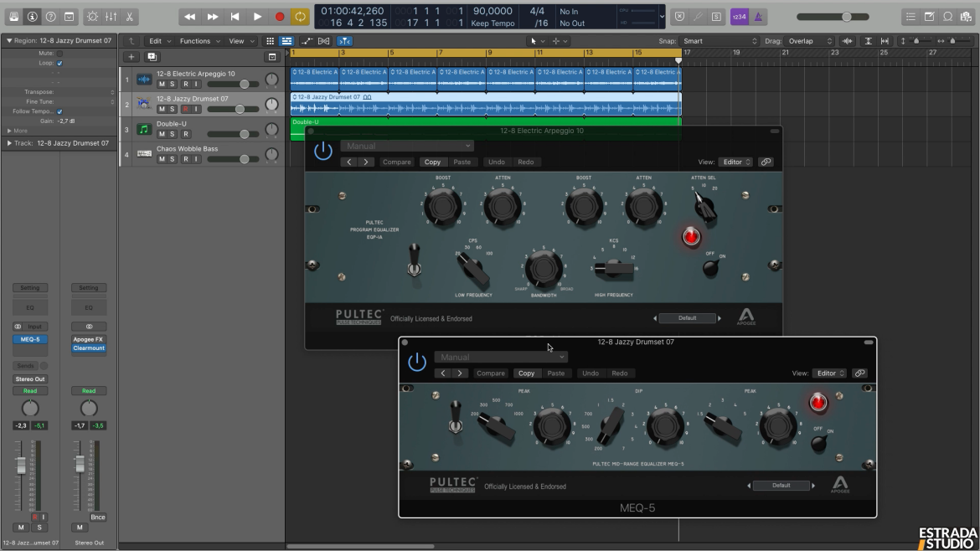Open Quick Help question icon

(x=50, y=17)
